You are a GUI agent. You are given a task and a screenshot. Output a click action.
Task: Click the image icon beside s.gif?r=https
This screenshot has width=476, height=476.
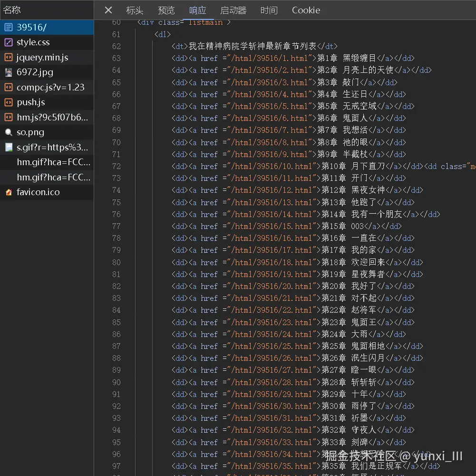point(9,147)
